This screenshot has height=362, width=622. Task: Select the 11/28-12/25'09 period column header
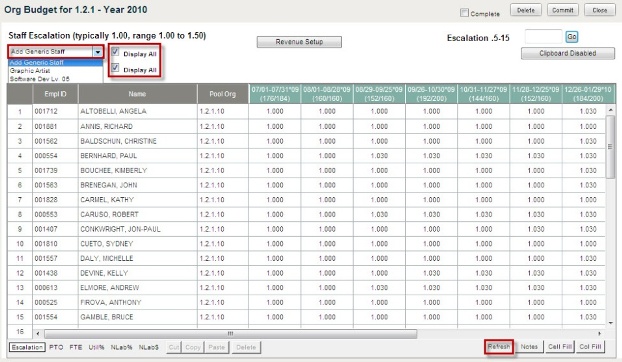[x=536, y=94]
